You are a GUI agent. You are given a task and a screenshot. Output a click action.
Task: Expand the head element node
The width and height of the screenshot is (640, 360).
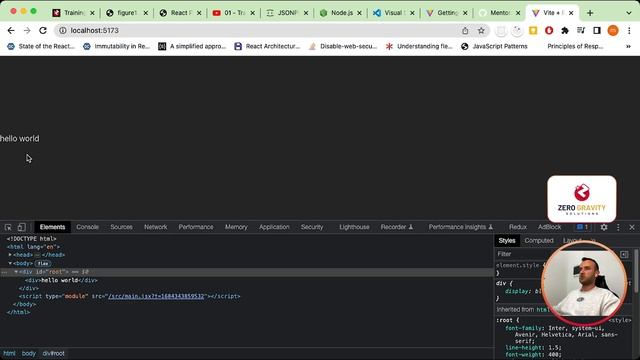point(10,255)
